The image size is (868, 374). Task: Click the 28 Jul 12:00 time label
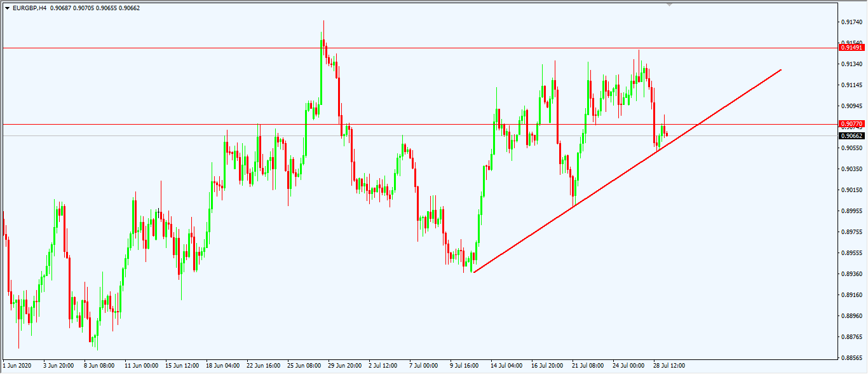669,366
